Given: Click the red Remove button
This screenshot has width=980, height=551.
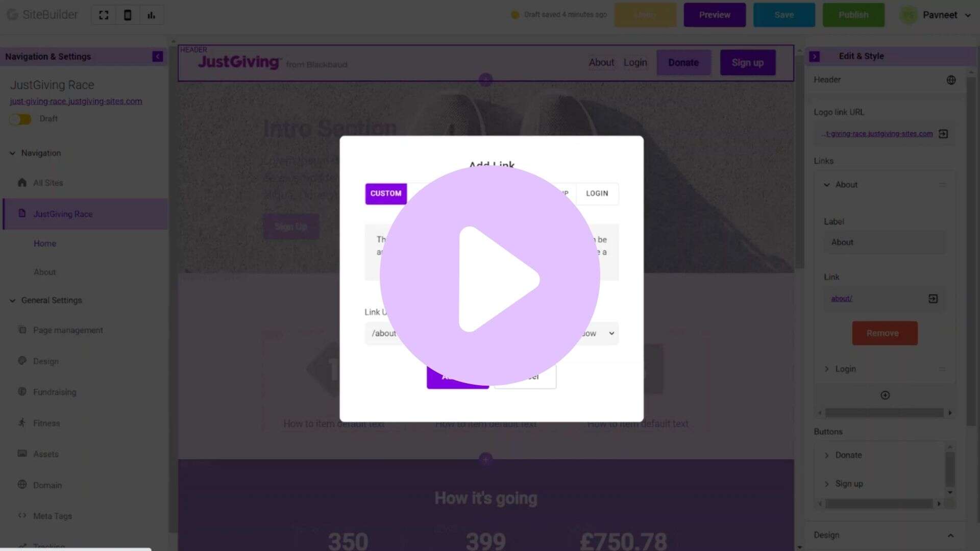Looking at the screenshot, I should pyautogui.click(x=885, y=333).
